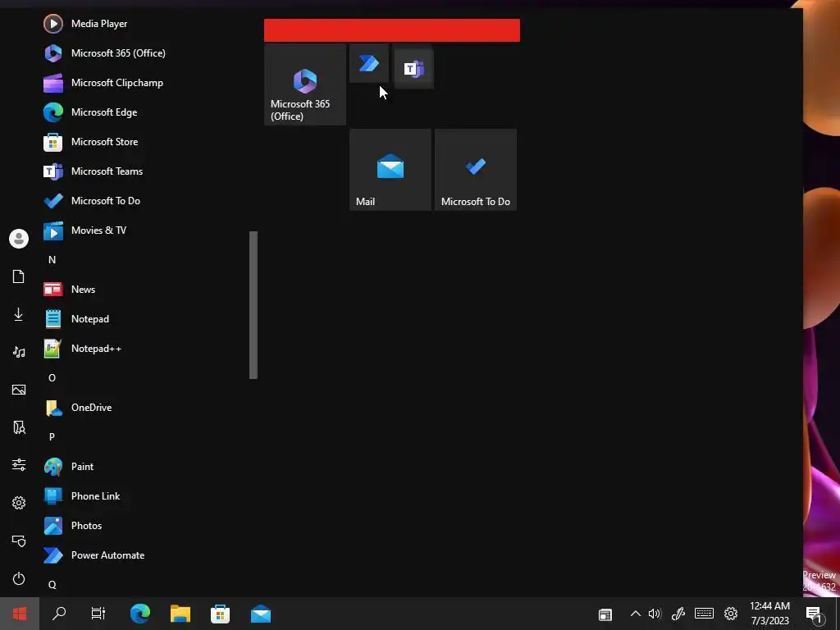840x630 pixels.
Task: Open Pictures folder from Start sidebar
Action: pos(19,390)
